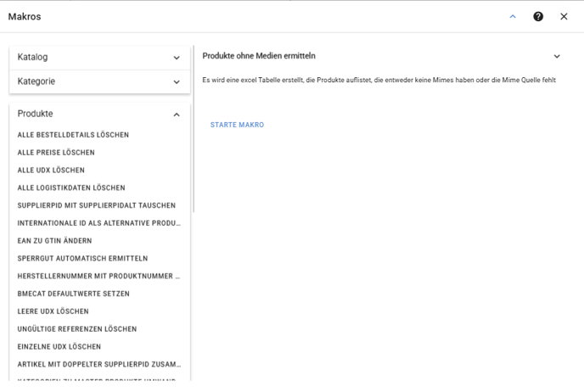Click the Makros dialog title
This screenshot has width=584, height=392.
pyautogui.click(x=25, y=16)
